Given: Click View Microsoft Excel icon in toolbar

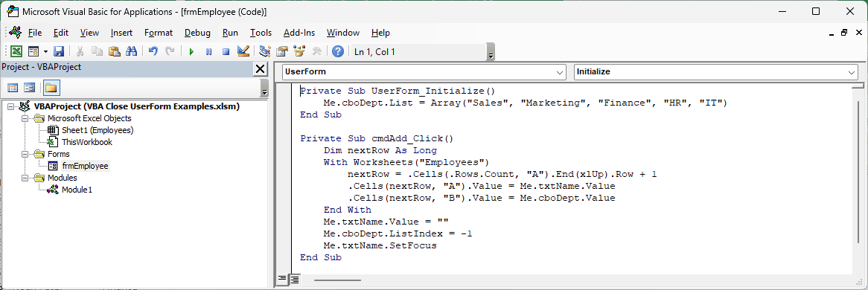Looking at the screenshot, I should [16, 51].
